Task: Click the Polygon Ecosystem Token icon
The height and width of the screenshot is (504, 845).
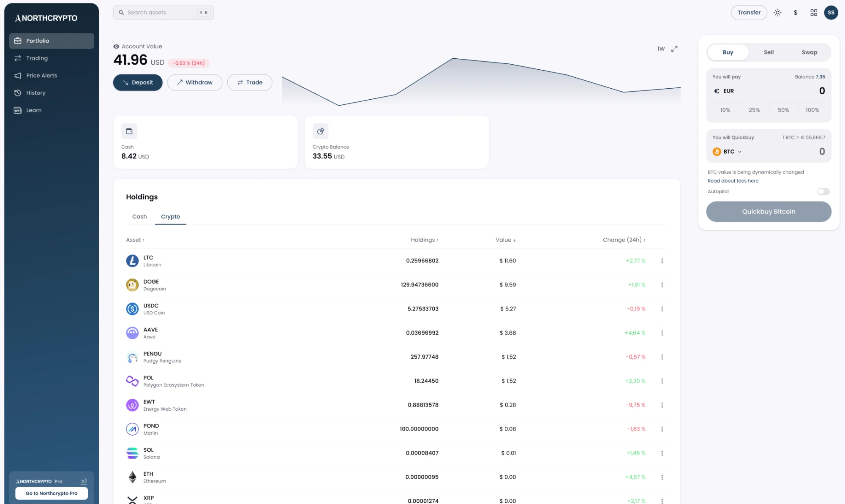Action: (132, 381)
